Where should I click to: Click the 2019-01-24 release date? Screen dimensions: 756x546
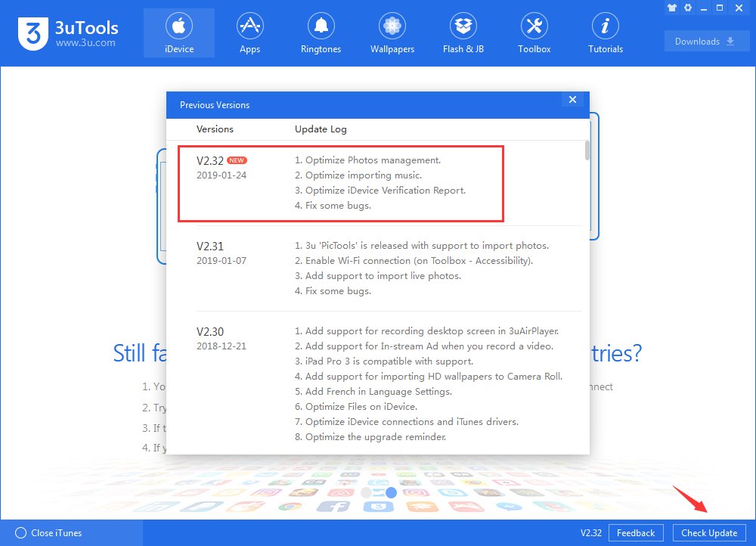click(x=222, y=175)
